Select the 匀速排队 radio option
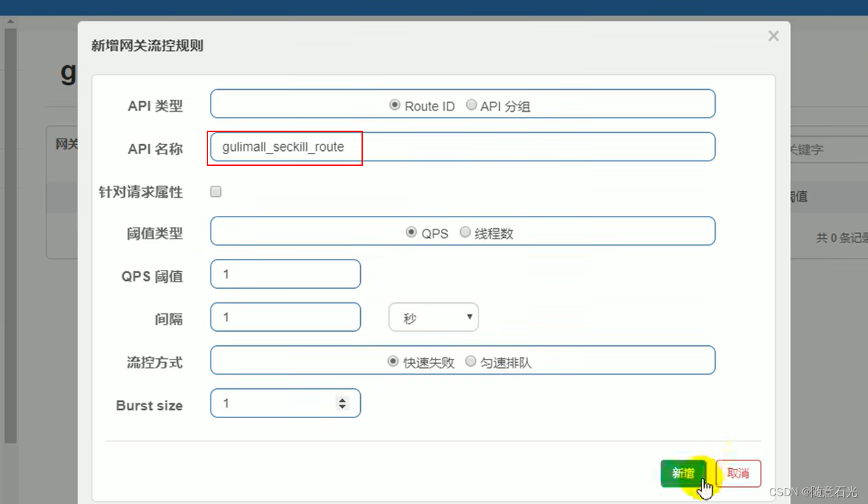The image size is (868, 504). click(x=471, y=362)
